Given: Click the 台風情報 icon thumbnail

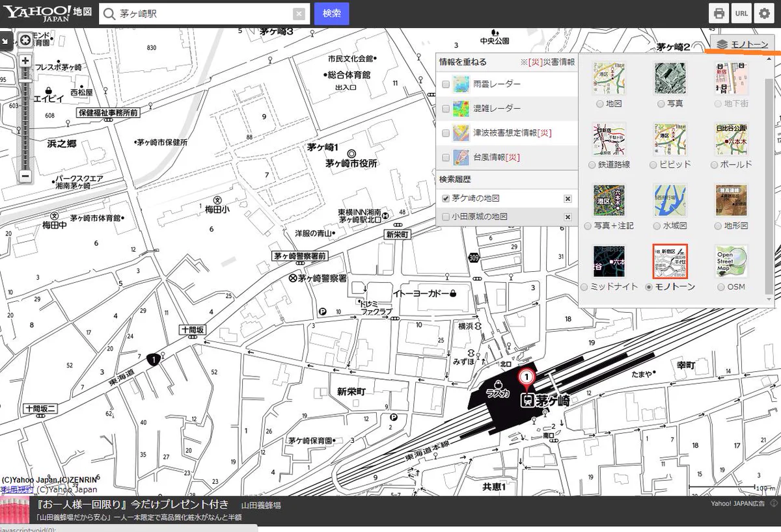Looking at the screenshot, I should [460, 157].
